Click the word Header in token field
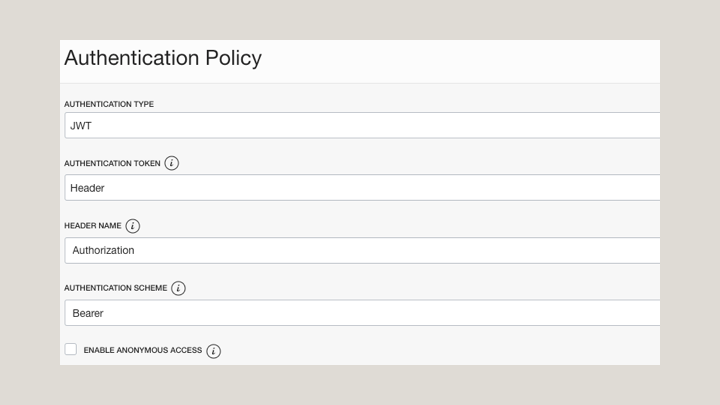Image resolution: width=720 pixels, height=405 pixels. (x=87, y=188)
